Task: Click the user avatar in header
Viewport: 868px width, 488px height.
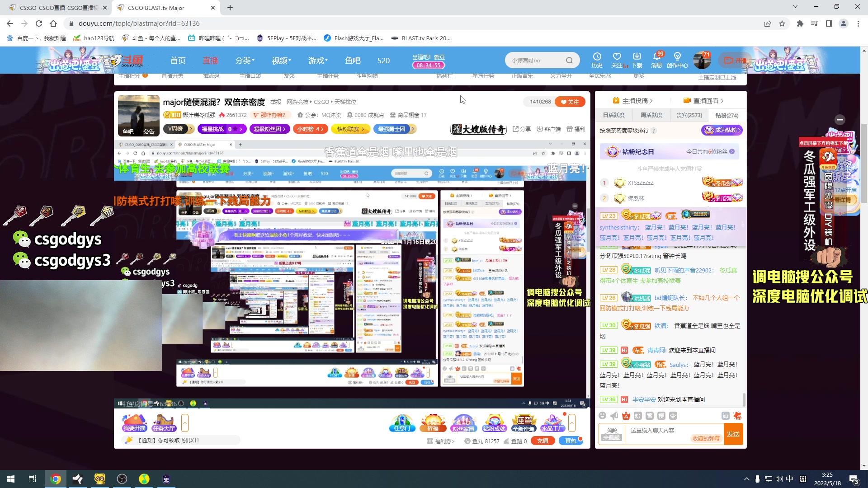Action: tap(702, 60)
